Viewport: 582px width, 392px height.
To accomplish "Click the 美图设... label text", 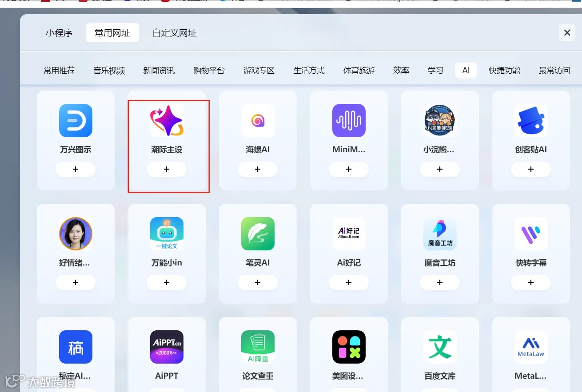I will pos(349,376).
